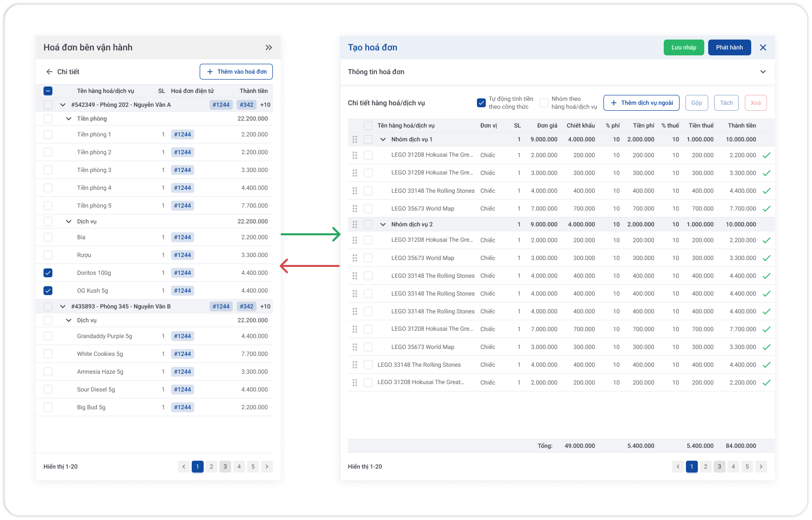812x520 pixels.
Task: Collapse the operator invoices panel with double chevron
Action: [269, 47]
